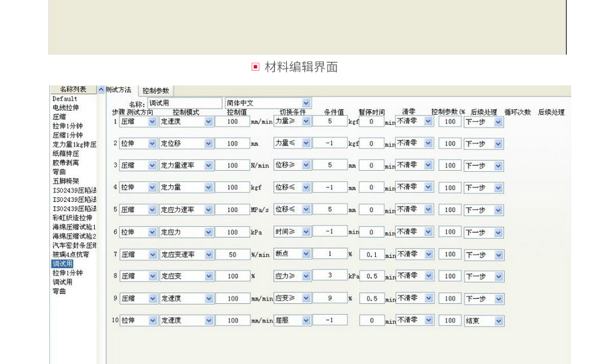This screenshot has height=364, width=614.
Task: Click the 名称 text field containing 调试用
Action: (x=184, y=103)
